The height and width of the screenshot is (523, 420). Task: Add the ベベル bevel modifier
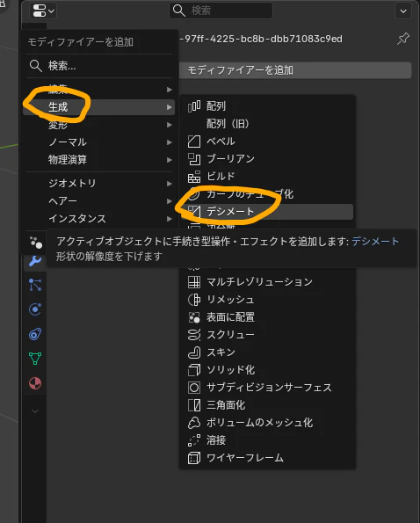point(267,142)
